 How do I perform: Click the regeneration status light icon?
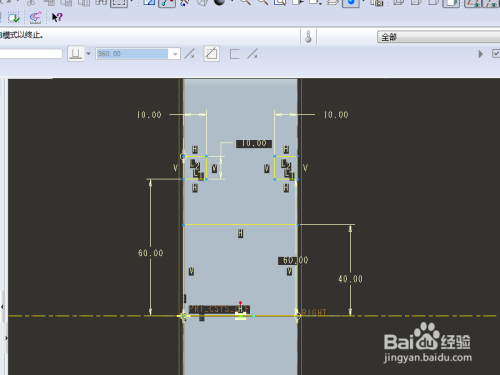coord(308,37)
